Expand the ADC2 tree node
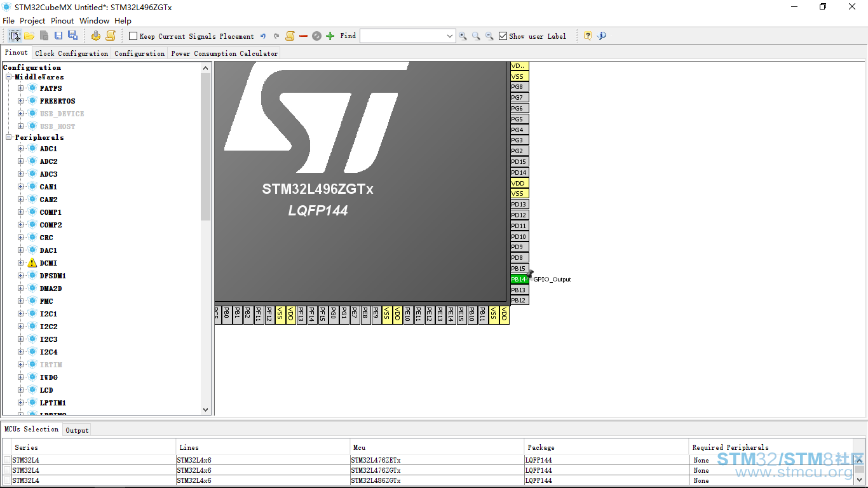This screenshot has width=868, height=488. [21, 161]
